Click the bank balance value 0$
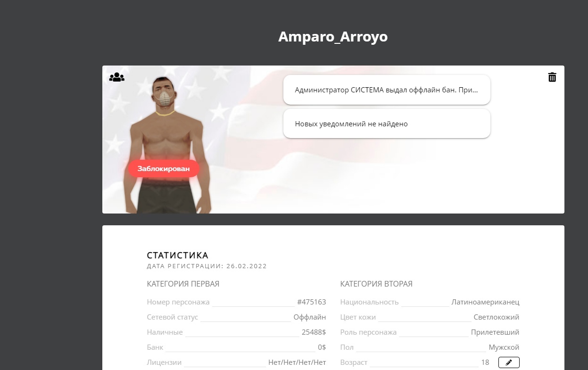The width and height of the screenshot is (588, 370). 322,347
